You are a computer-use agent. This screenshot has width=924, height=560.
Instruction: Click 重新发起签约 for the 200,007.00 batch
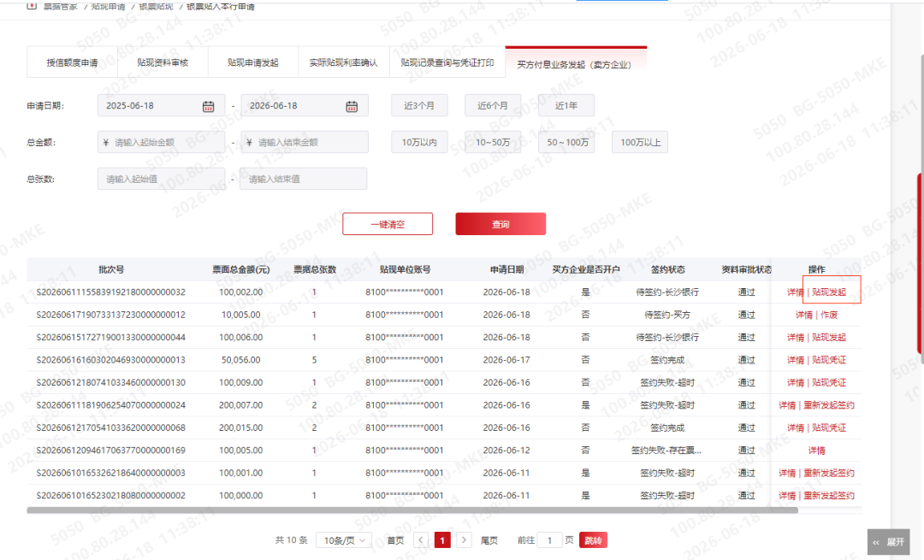click(828, 405)
